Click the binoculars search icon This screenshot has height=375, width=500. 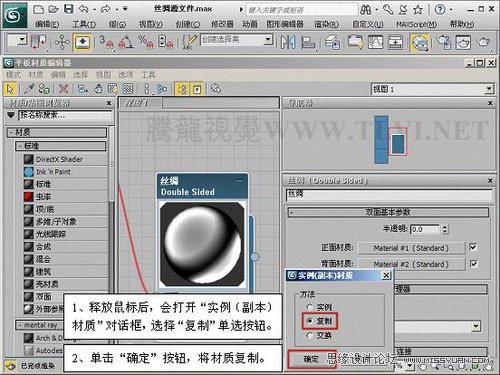coord(366,10)
